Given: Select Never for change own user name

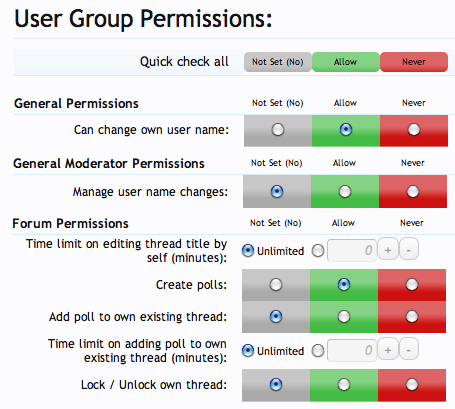Looking at the screenshot, I should coord(414,129).
